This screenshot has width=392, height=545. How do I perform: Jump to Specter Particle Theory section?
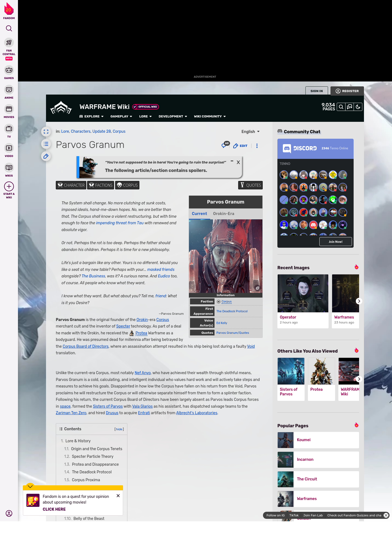(x=93, y=456)
